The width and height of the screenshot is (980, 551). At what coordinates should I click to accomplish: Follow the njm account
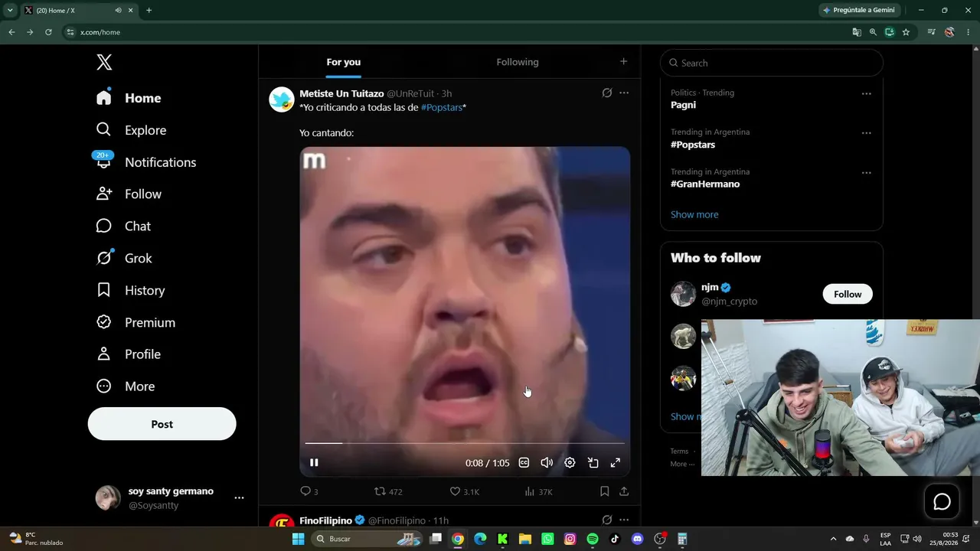(848, 294)
